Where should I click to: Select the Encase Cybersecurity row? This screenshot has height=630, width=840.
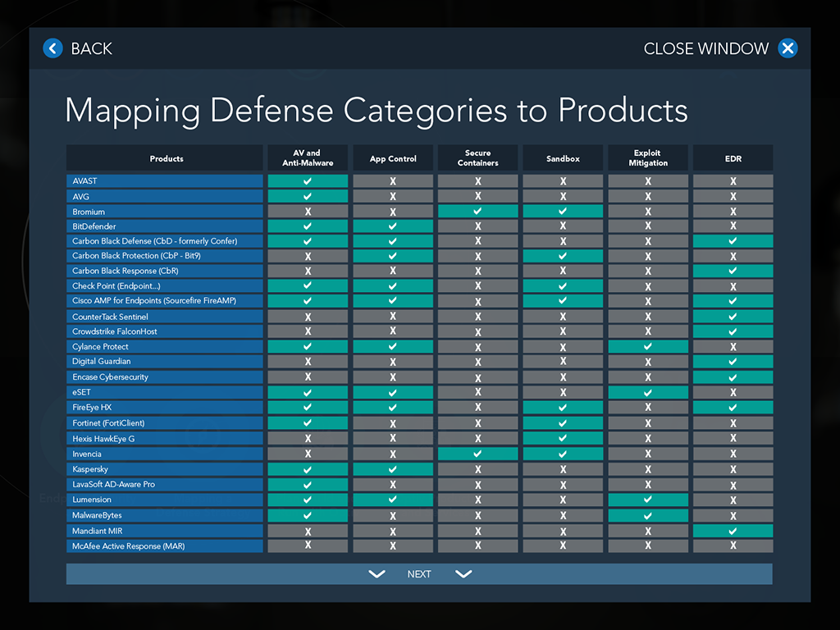[x=164, y=377]
